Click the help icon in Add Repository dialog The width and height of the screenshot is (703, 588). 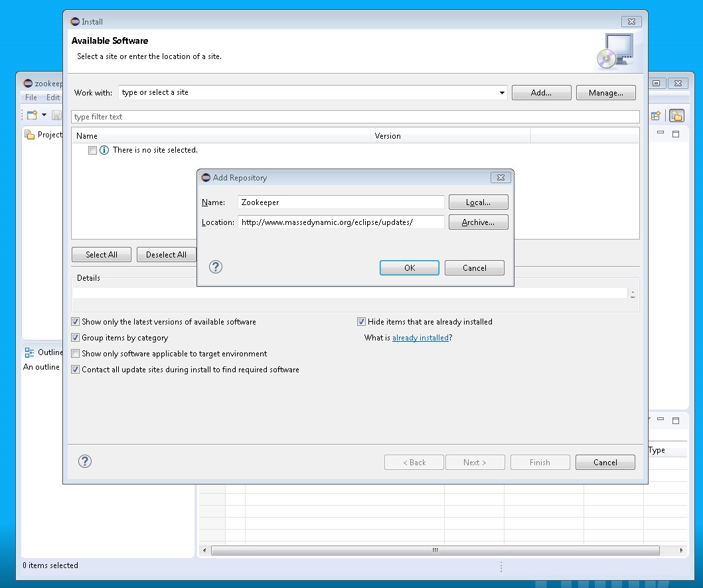coord(216,267)
